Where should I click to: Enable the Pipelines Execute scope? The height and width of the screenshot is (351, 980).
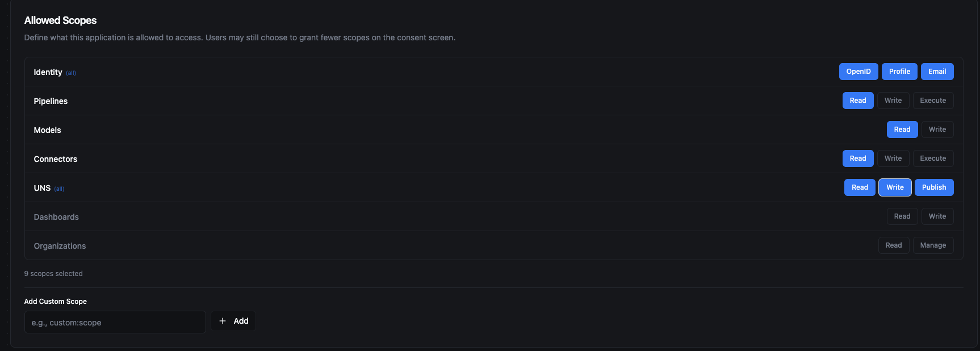pyautogui.click(x=932, y=101)
